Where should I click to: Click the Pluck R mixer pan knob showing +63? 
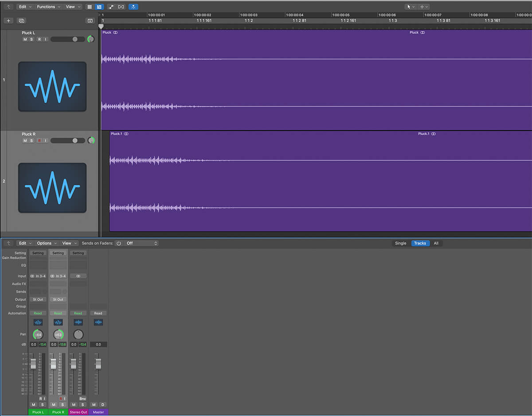[x=58, y=334]
